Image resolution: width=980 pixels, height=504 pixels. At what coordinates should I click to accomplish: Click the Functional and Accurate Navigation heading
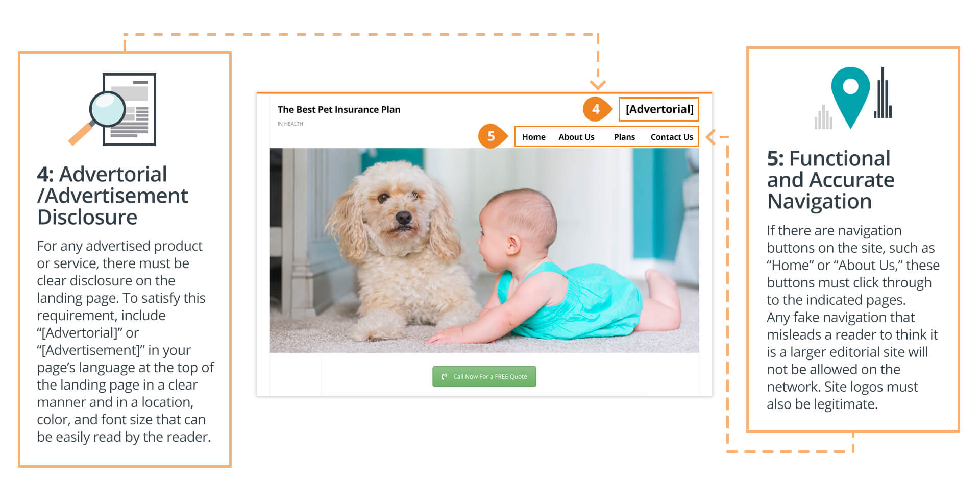point(830,180)
